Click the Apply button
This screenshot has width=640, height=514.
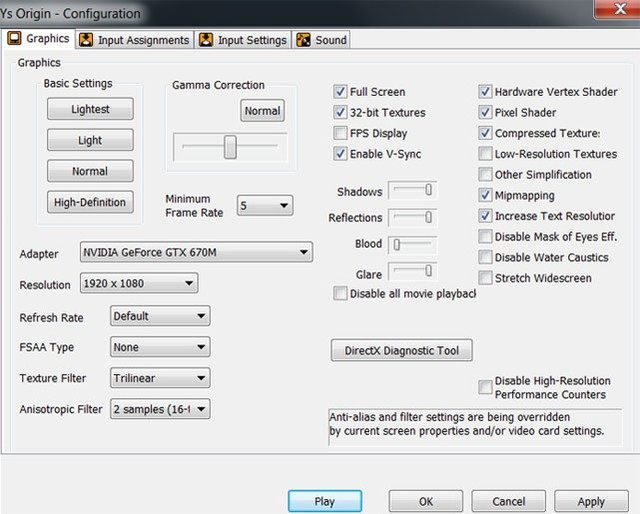(x=590, y=501)
